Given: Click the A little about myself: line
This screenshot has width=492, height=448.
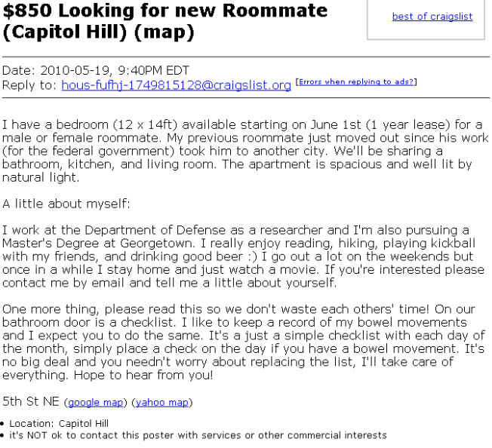Looking at the screenshot, I should coord(66,204).
